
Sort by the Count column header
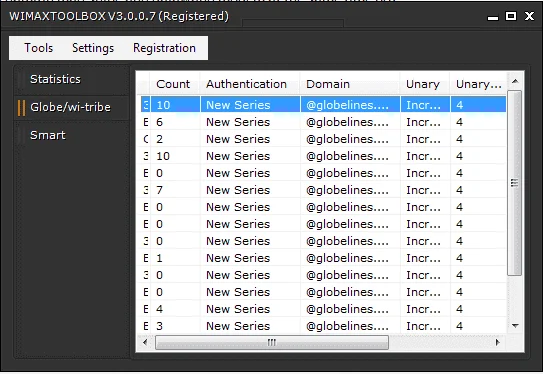tap(175, 84)
